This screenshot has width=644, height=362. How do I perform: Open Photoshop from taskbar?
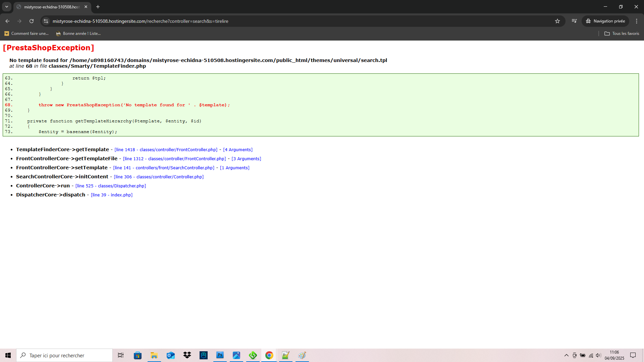click(x=220, y=355)
